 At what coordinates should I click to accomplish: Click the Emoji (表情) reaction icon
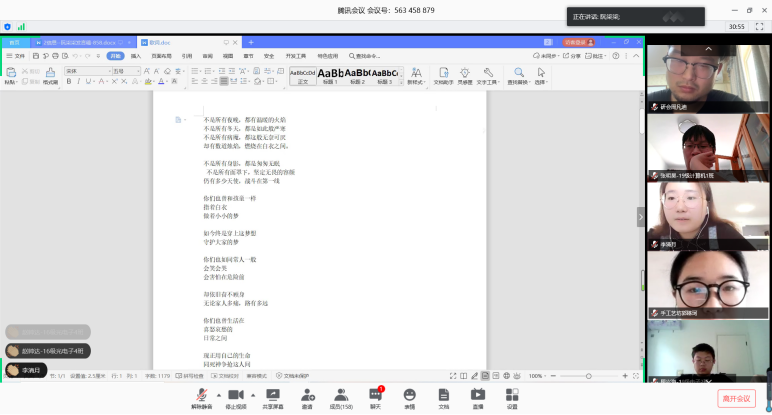(x=409, y=395)
